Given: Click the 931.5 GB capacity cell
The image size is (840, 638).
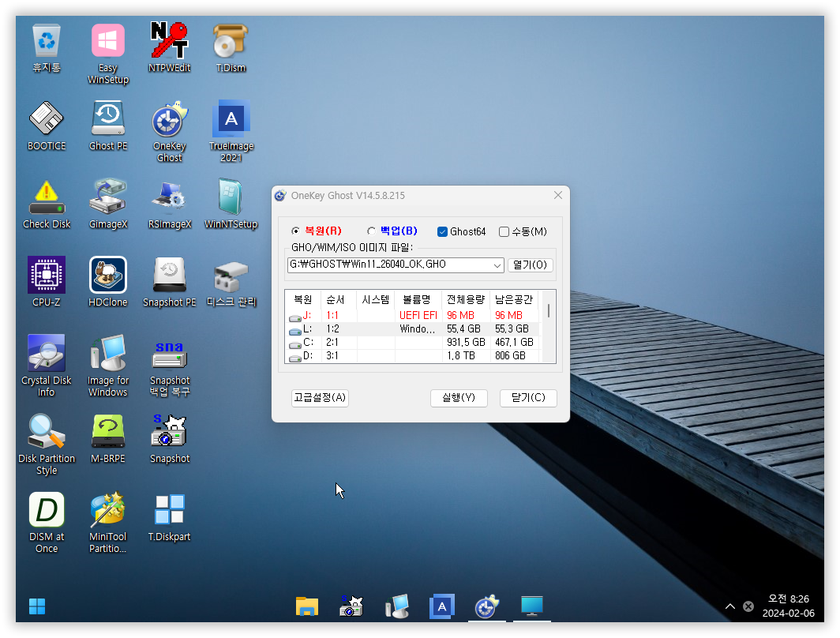Looking at the screenshot, I should coord(466,343).
